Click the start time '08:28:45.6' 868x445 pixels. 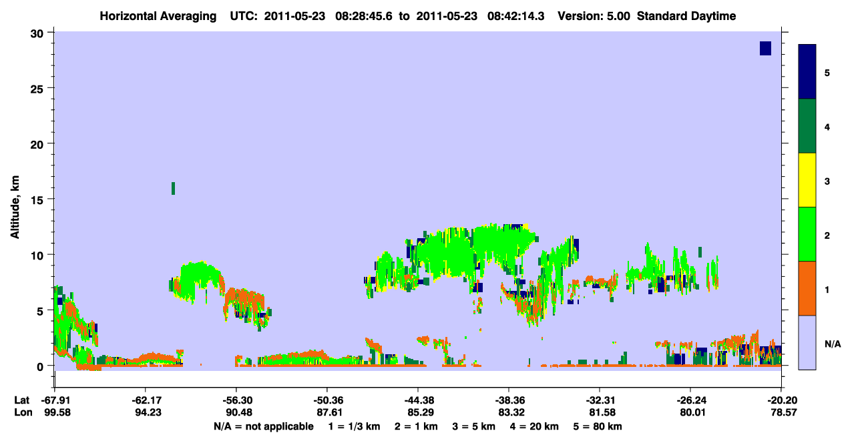(363, 16)
